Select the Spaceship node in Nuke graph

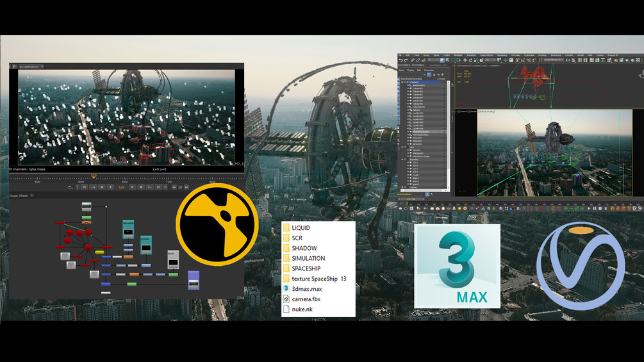coord(128,229)
